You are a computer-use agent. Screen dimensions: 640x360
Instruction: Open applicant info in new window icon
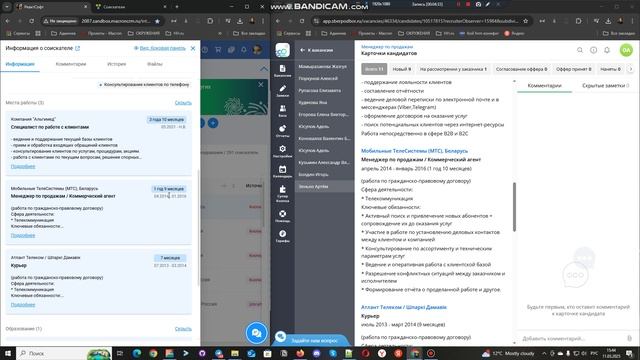coord(78,48)
